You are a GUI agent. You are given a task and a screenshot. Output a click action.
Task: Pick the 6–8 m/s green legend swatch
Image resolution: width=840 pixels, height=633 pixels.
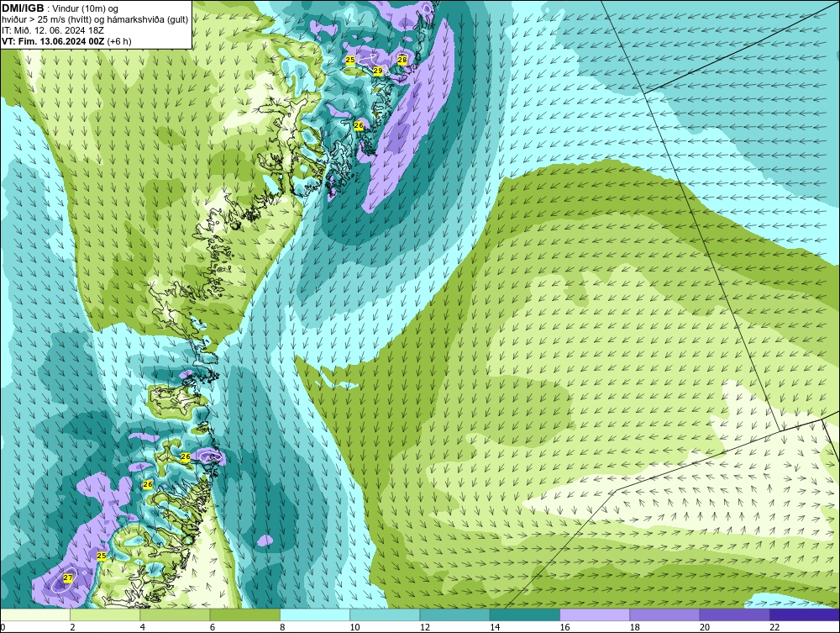[244, 615]
